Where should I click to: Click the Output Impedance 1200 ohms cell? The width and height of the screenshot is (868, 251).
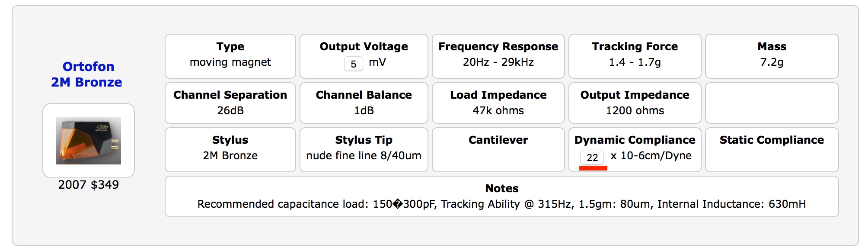635,103
